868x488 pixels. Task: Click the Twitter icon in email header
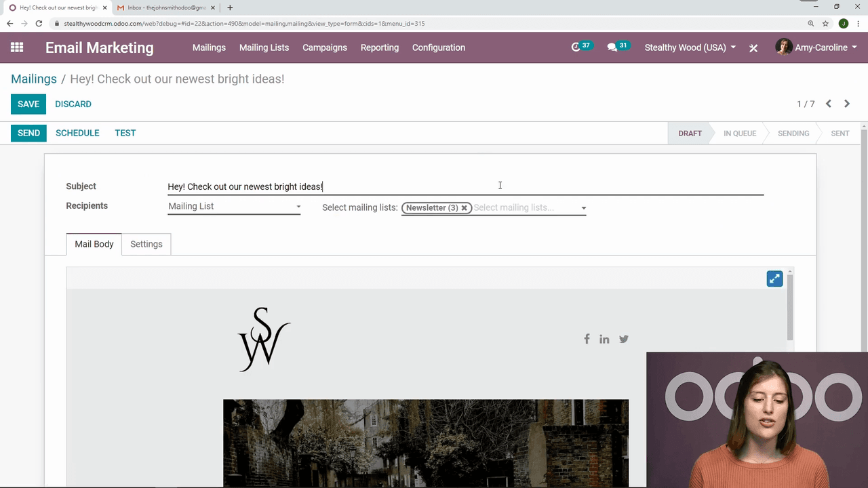624,339
